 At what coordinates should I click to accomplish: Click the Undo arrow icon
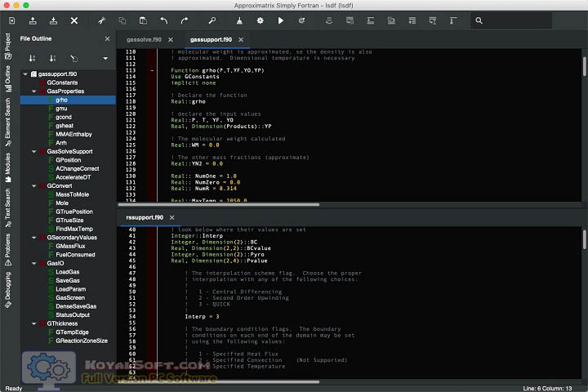coord(164,20)
